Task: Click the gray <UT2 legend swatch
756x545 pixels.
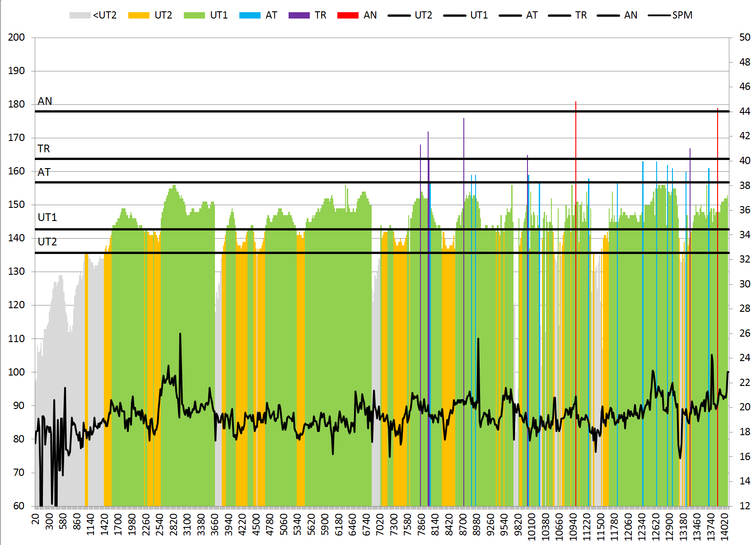Action: 80,15
